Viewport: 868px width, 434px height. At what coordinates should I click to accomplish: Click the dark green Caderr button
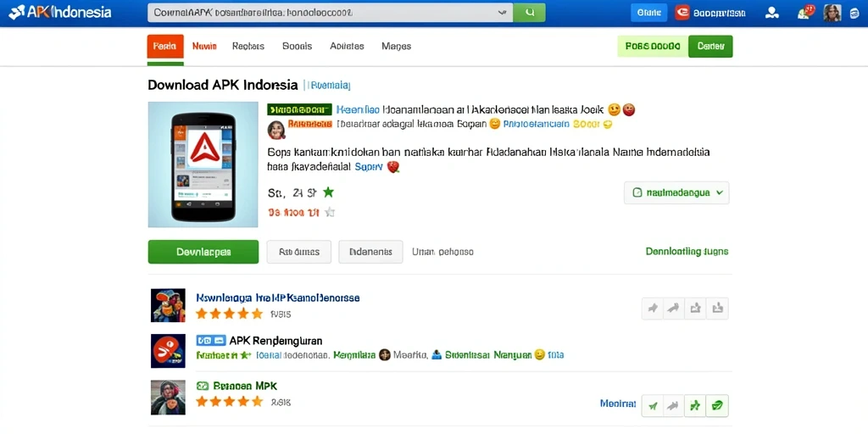711,47
